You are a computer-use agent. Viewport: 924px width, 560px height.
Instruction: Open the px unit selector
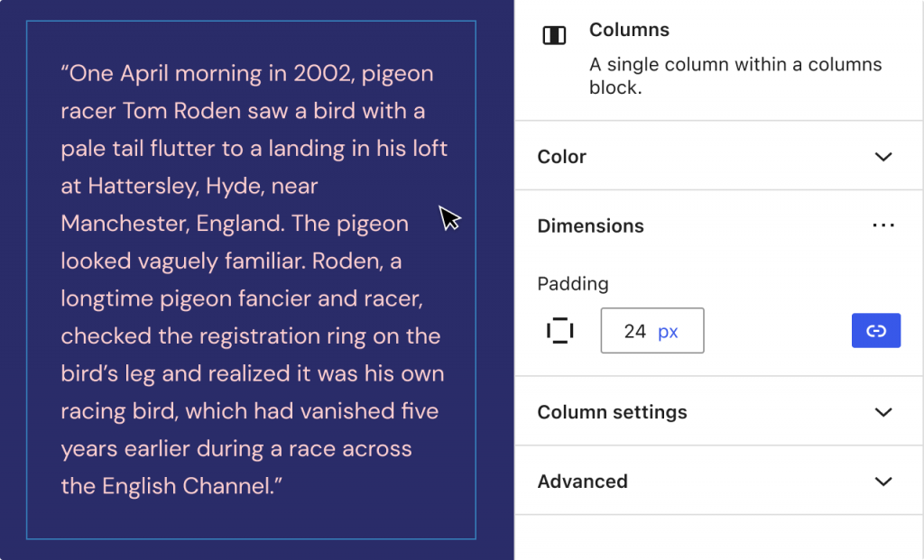[x=669, y=331]
